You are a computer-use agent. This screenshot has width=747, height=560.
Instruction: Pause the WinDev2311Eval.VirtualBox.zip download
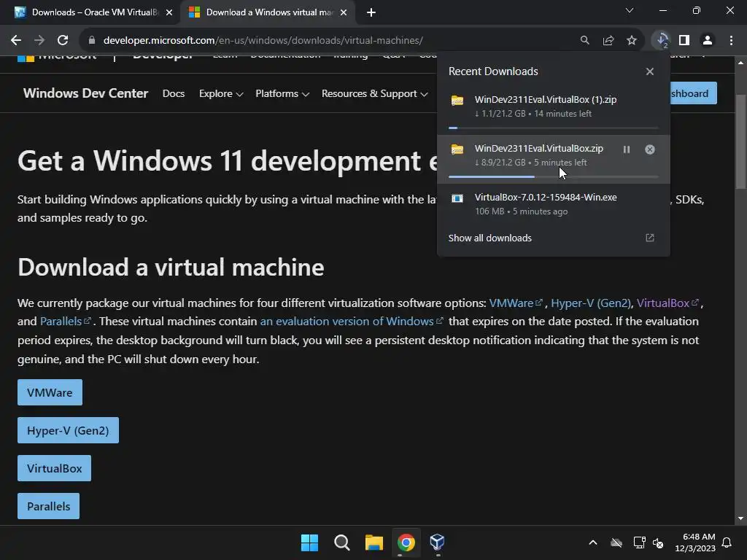[x=627, y=149]
